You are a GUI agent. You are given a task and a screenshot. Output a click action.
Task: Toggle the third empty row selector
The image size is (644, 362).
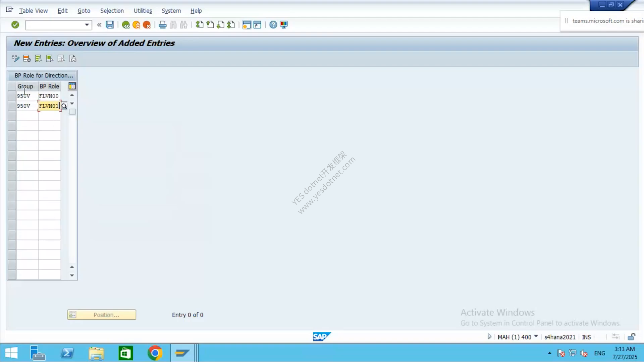[12, 116]
